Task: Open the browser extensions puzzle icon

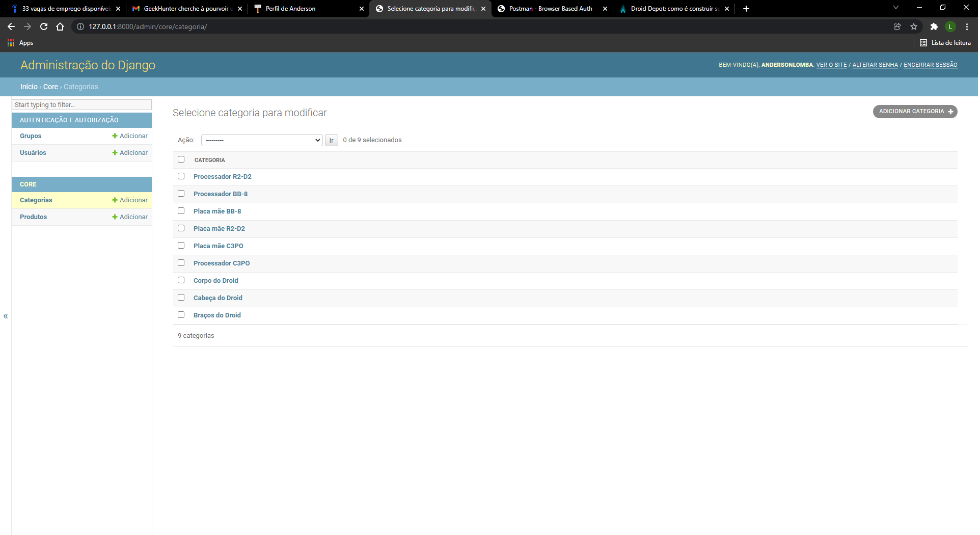Action: 934,26
